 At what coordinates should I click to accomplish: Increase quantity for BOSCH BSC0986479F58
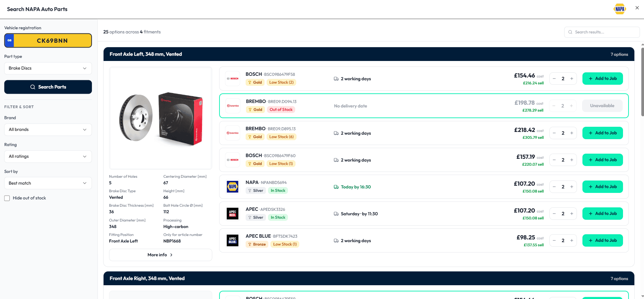[x=572, y=79]
